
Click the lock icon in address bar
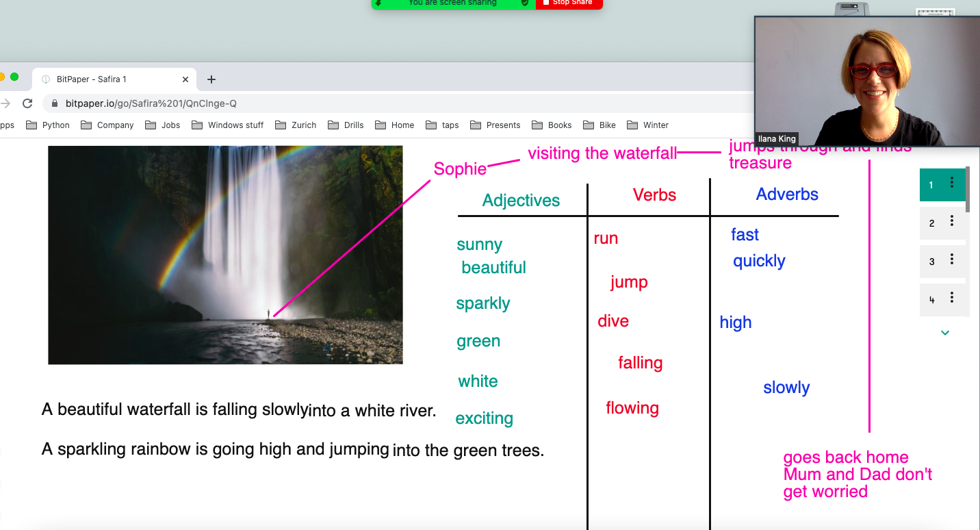coord(55,103)
